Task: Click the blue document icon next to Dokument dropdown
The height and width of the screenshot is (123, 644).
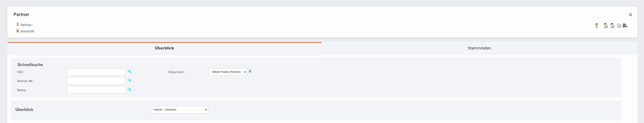Action: (250, 71)
